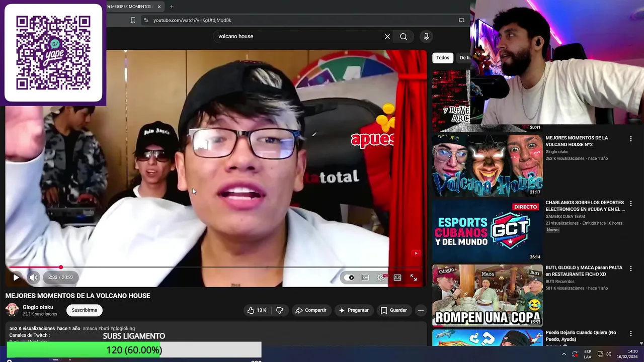Open options for Puedo Dejarlo Cuando Quiera video

[x=631, y=333]
